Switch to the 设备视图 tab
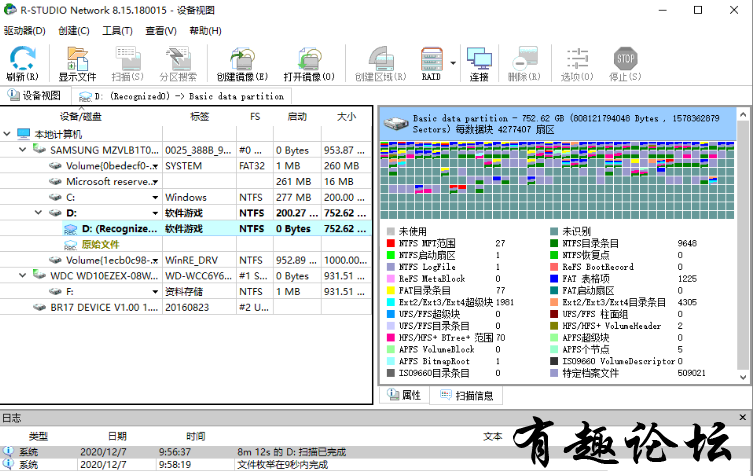 [x=35, y=96]
